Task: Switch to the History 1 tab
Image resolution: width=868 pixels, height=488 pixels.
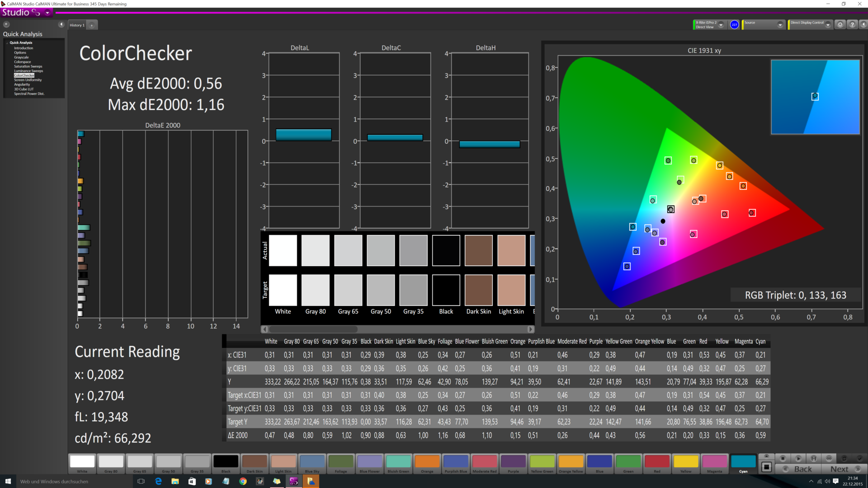Action: 77,25
